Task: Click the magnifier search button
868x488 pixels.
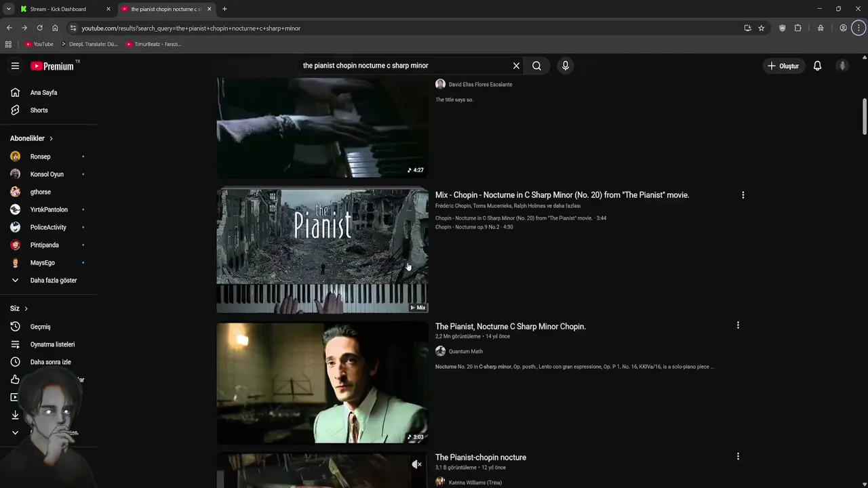Action: tap(536, 66)
